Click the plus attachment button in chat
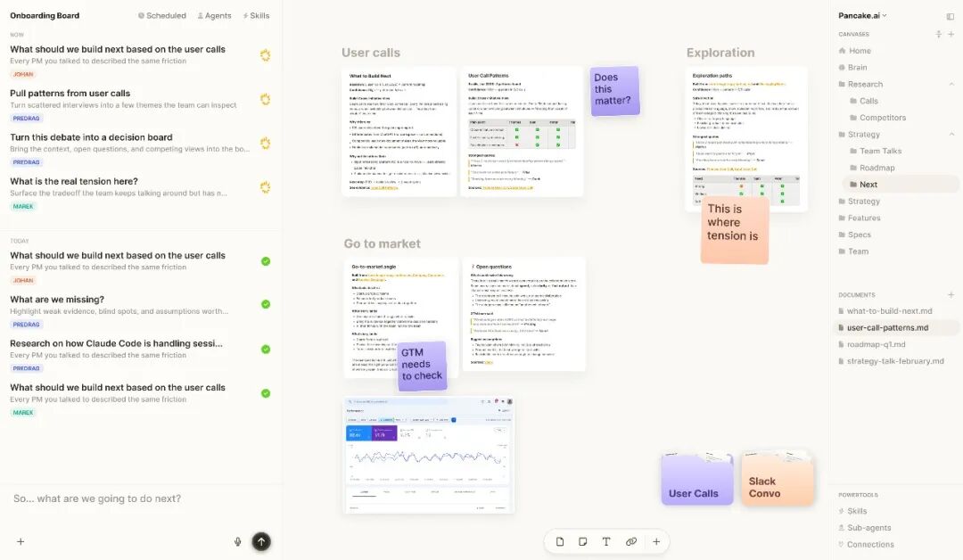This screenshot has width=963, height=560. 21,541
